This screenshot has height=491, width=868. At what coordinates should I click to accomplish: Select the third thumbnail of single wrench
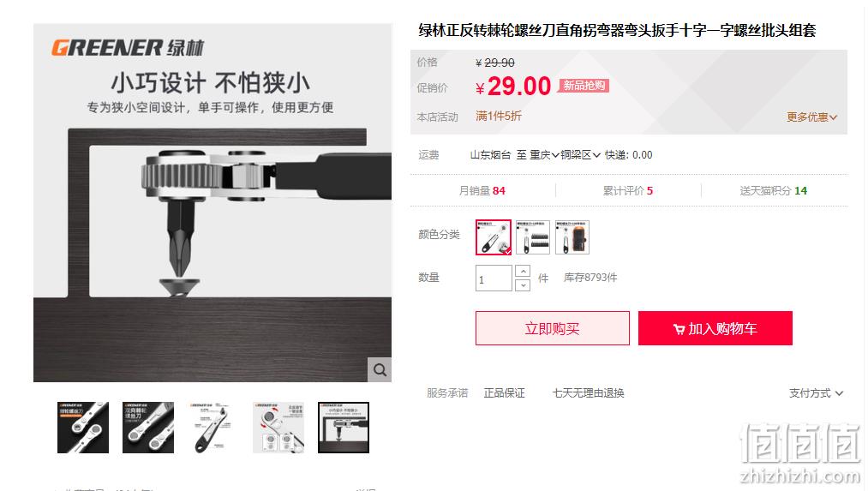pos(213,428)
